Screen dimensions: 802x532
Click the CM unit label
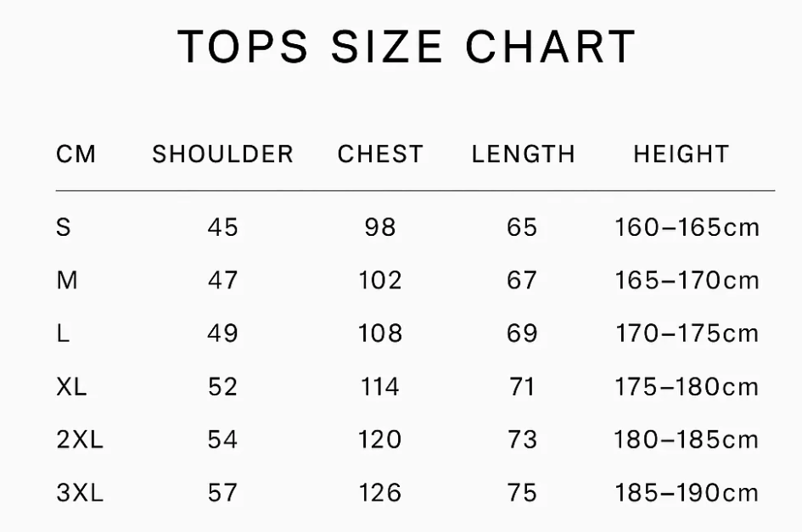pos(76,154)
